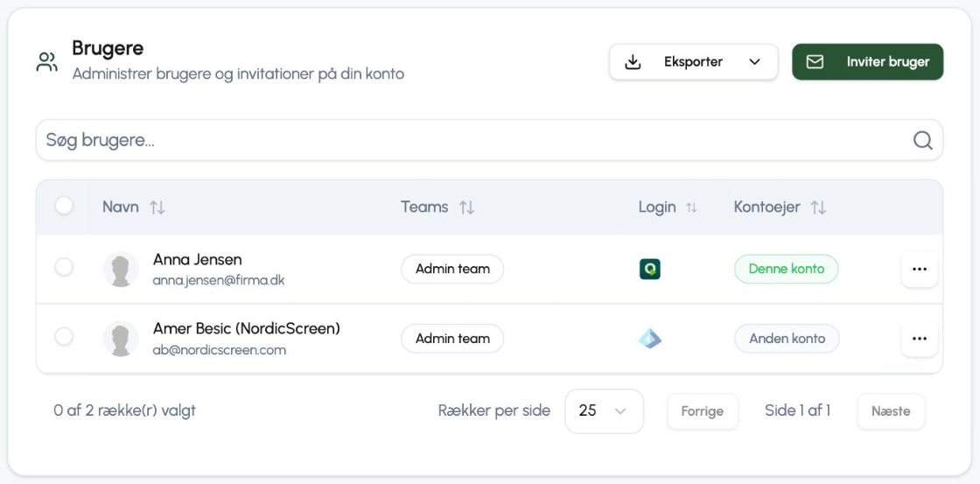Click the Login column header label
The height and width of the screenshot is (484, 980).
[657, 207]
